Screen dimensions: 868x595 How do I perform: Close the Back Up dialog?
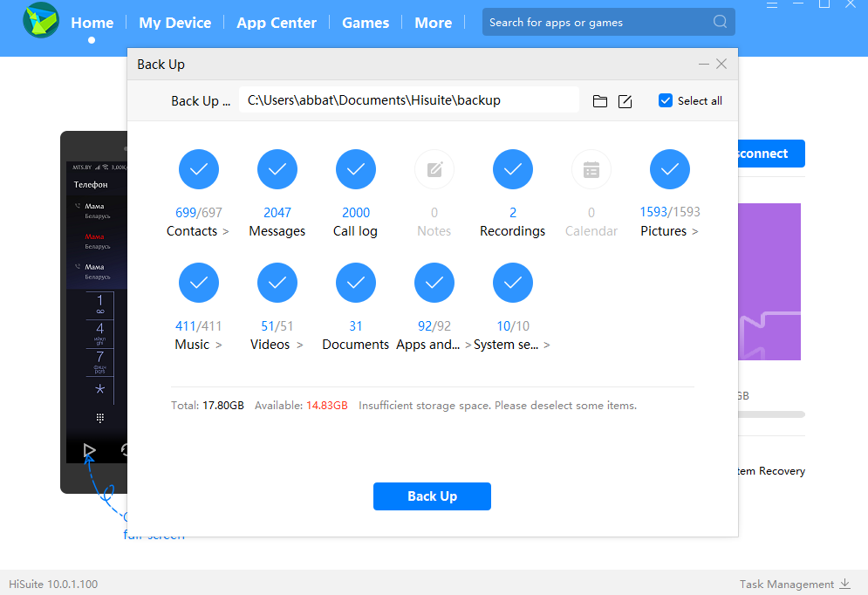721,65
